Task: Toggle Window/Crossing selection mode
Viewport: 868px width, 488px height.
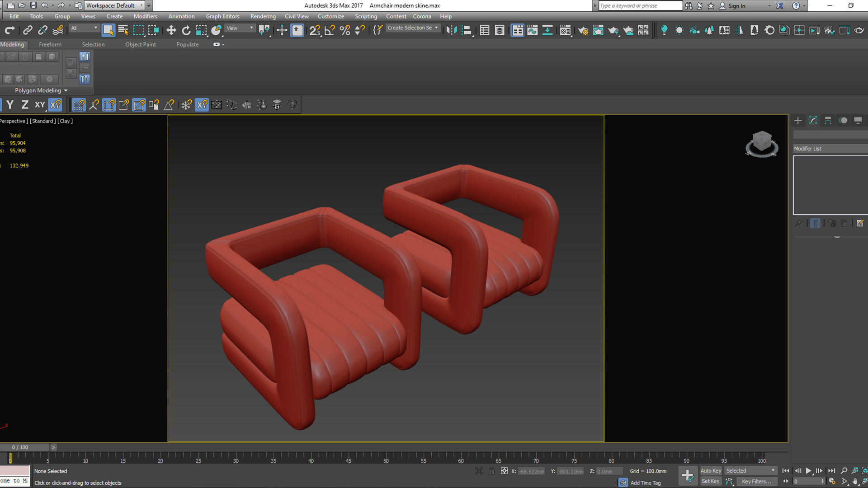Action: click(153, 30)
